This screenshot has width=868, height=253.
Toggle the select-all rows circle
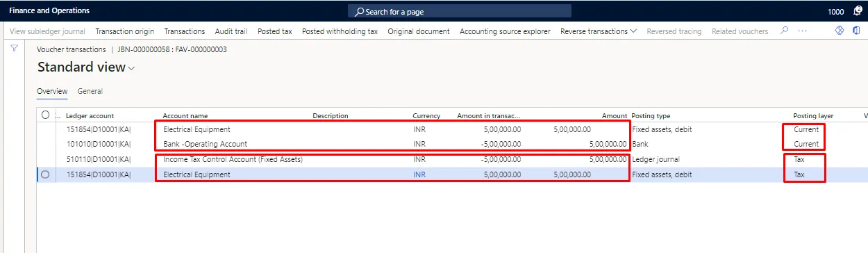click(45, 115)
